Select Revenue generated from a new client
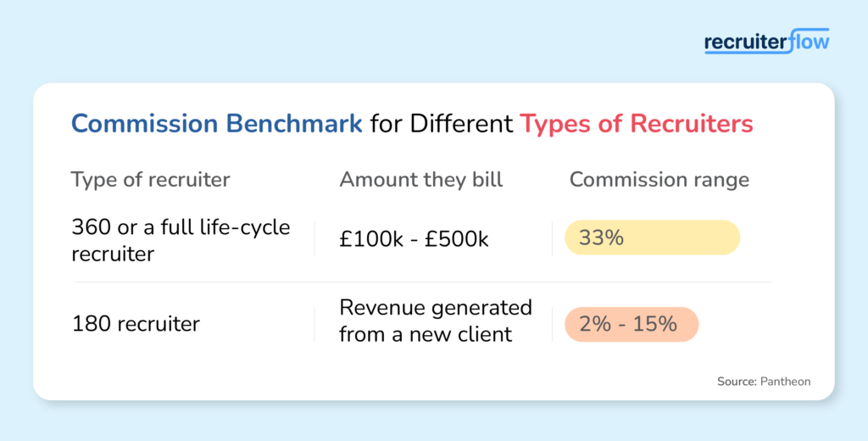 [436, 321]
